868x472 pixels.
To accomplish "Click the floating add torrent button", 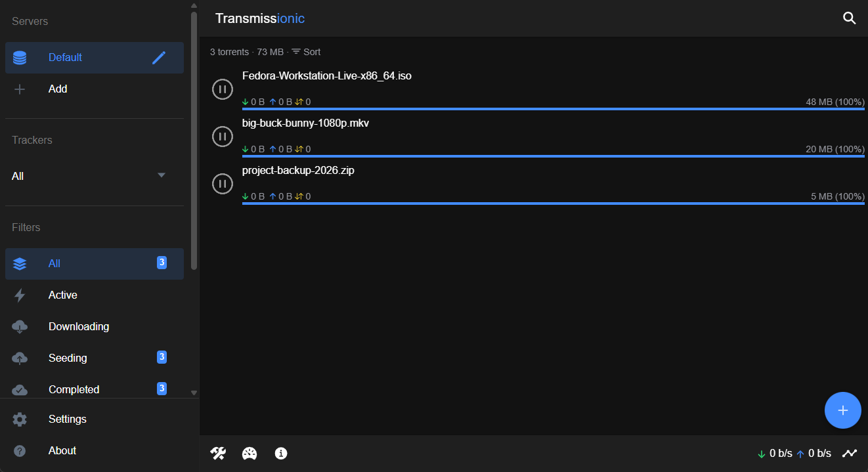I will (843, 410).
